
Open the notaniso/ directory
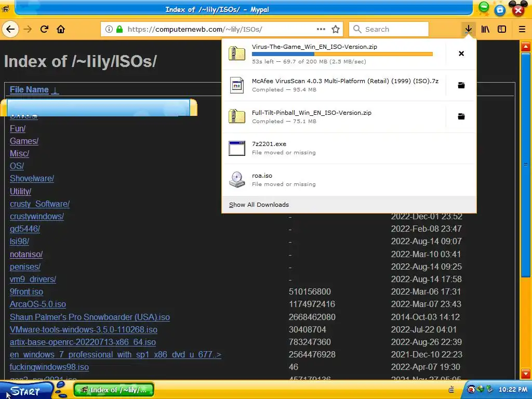click(26, 254)
